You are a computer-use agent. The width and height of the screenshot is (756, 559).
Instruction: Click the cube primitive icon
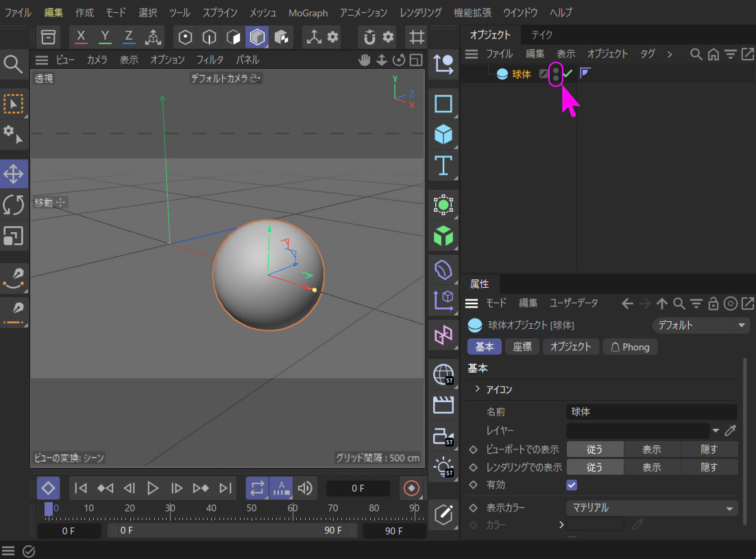pyautogui.click(x=443, y=134)
